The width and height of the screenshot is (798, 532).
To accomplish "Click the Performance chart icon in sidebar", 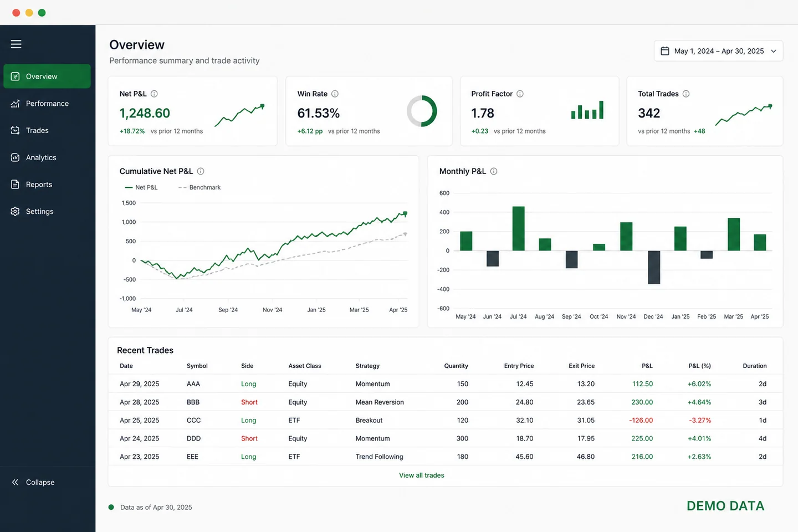I will 16,104.
